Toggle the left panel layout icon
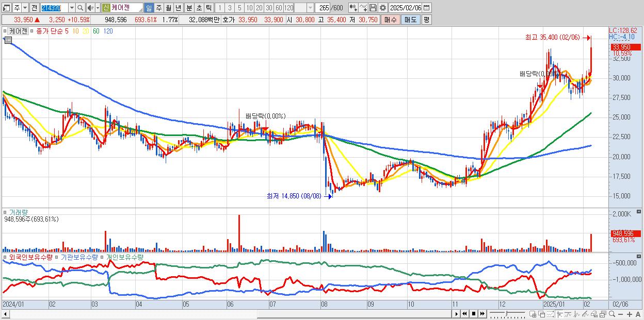Image resolution: width=644 pixels, height=320 pixels. (x=7, y=8)
